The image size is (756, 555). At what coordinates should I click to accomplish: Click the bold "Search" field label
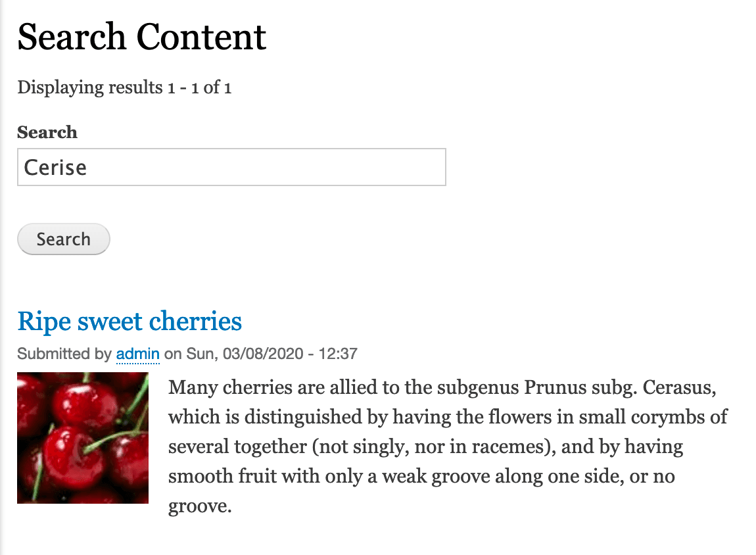coord(47,132)
